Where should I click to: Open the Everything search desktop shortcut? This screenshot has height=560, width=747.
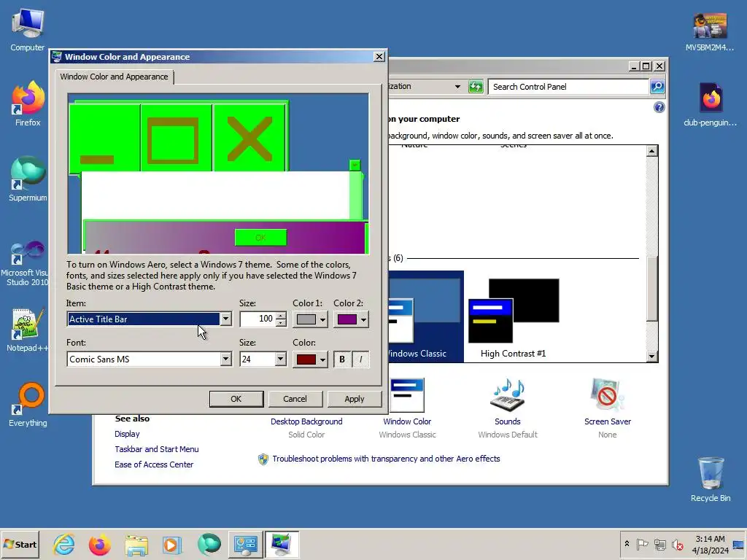pyautogui.click(x=27, y=405)
